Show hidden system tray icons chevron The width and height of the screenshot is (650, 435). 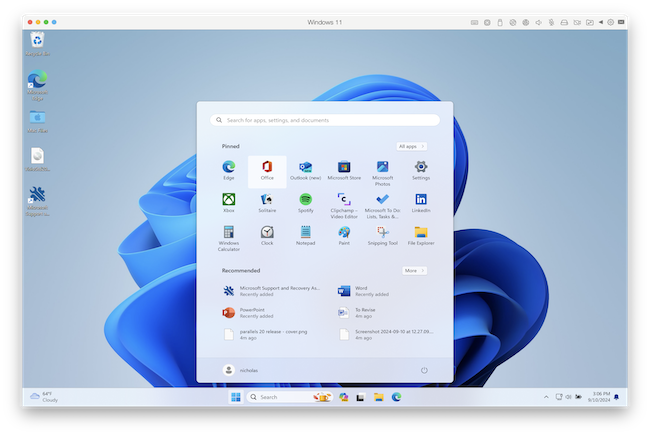tap(546, 397)
